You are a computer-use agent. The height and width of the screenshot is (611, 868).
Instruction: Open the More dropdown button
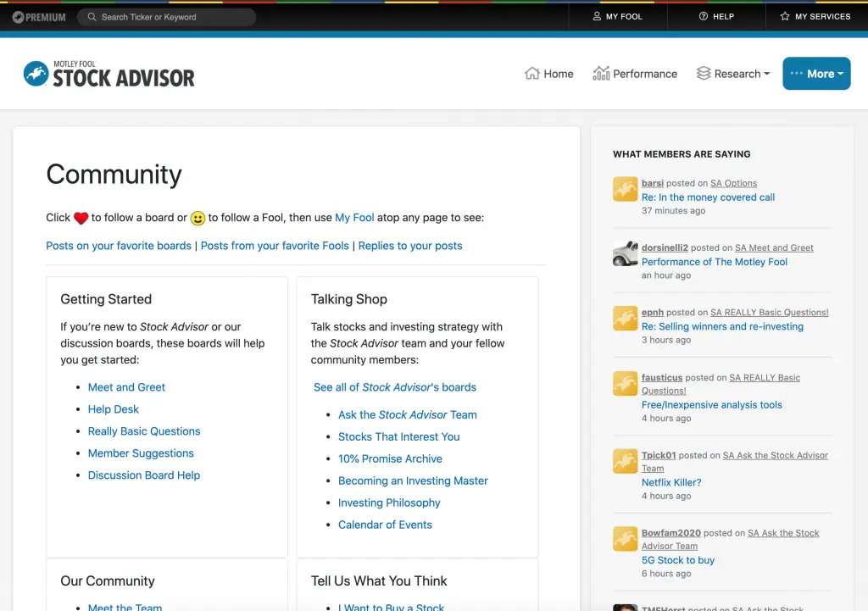[x=816, y=74]
